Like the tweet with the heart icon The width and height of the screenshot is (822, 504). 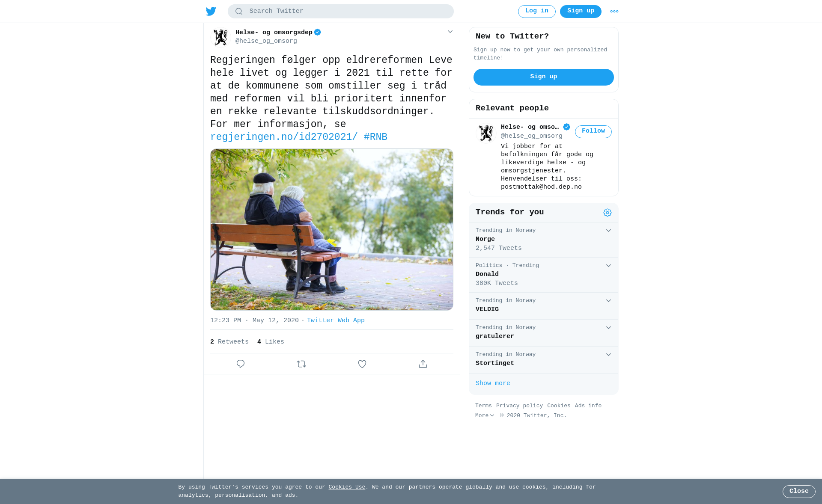(x=362, y=364)
